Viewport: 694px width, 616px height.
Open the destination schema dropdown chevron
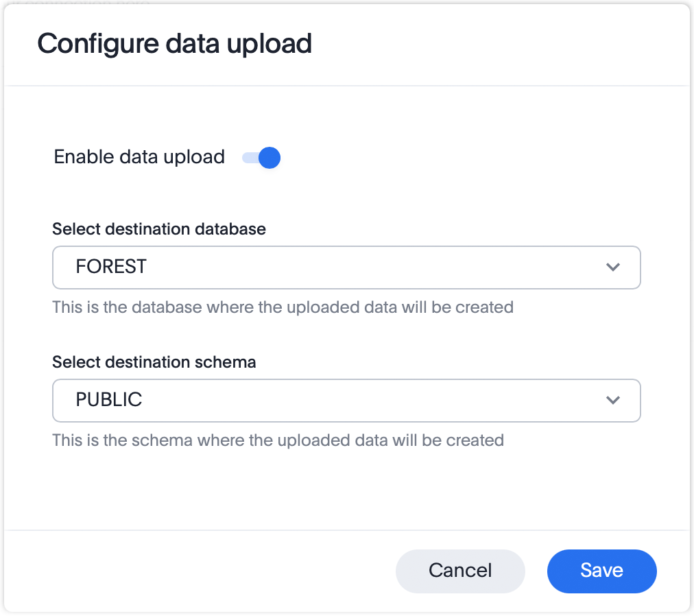pos(614,401)
